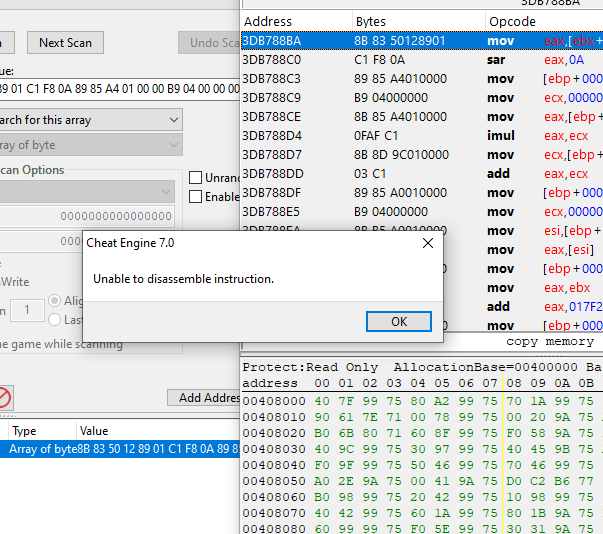Select disassembler row 3DB788DD add eax,ecx
Image resolution: width=603 pixels, height=534 pixels.
(422, 174)
